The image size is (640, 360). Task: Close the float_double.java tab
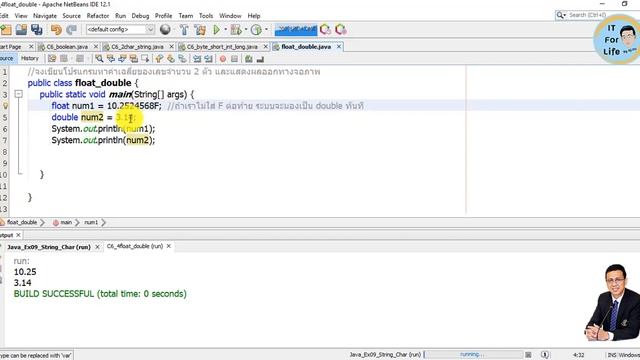point(339,47)
